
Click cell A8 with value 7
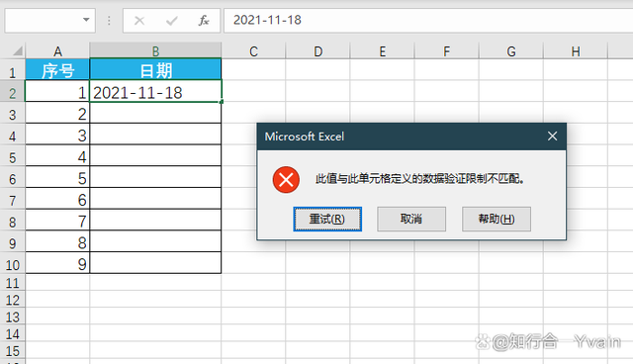57,220
